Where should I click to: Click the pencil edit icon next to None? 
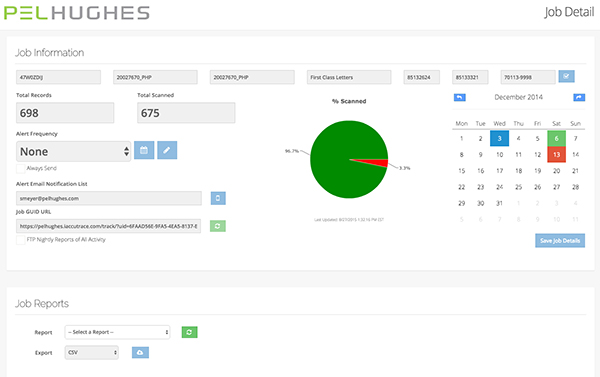click(x=167, y=150)
